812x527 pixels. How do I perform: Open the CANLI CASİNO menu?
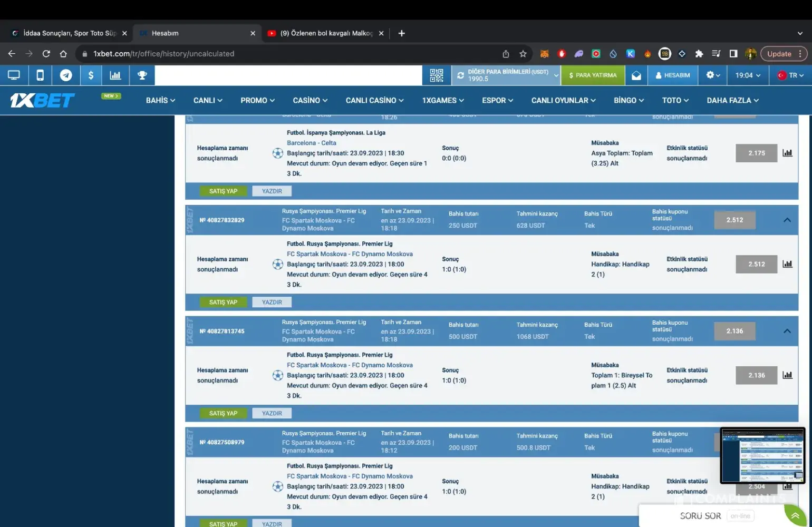[374, 100]
